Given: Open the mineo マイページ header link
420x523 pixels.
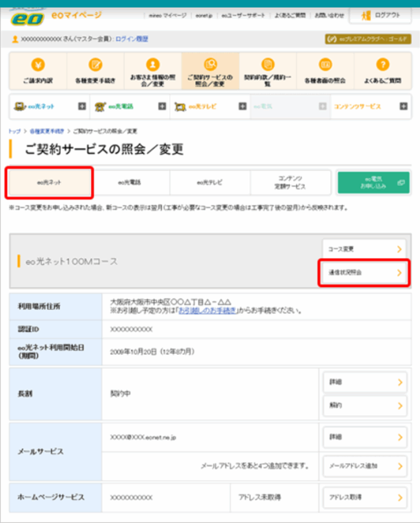Looking at the screenshot, I should (168, 15).
